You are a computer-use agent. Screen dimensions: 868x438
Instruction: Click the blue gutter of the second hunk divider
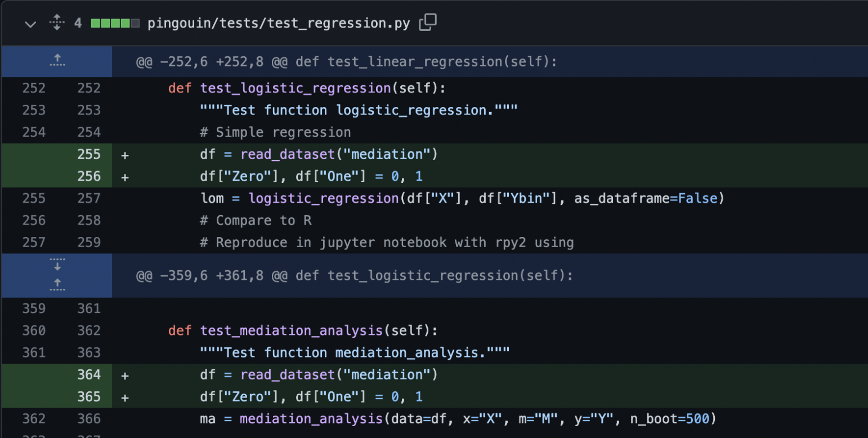tap(56, 275)
